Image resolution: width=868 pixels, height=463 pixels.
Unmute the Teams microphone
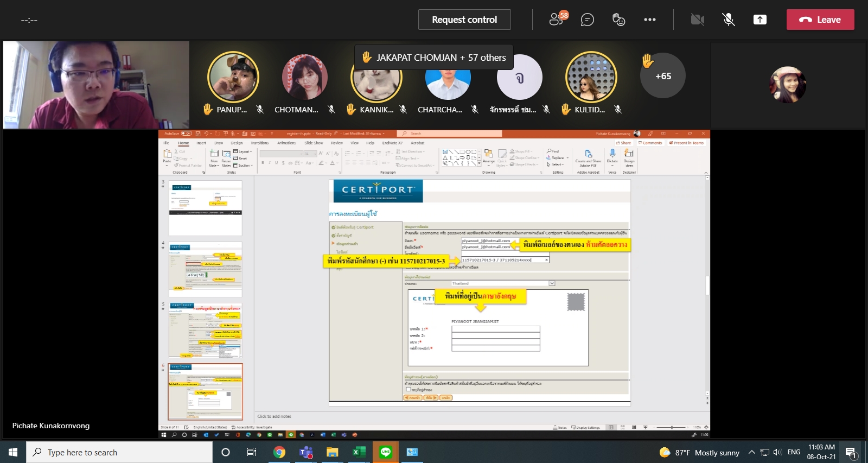[x=729, y=20]
